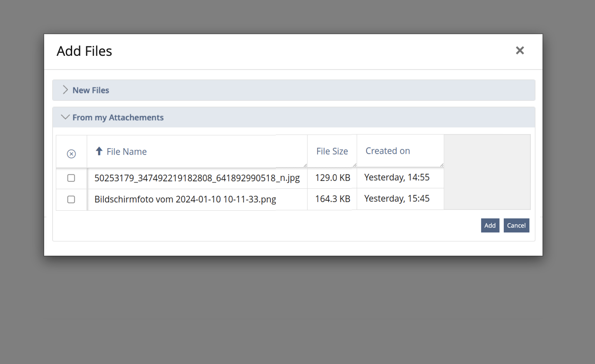
Task: Expand the New Files section chevron
Action: [x=65, y=90]
